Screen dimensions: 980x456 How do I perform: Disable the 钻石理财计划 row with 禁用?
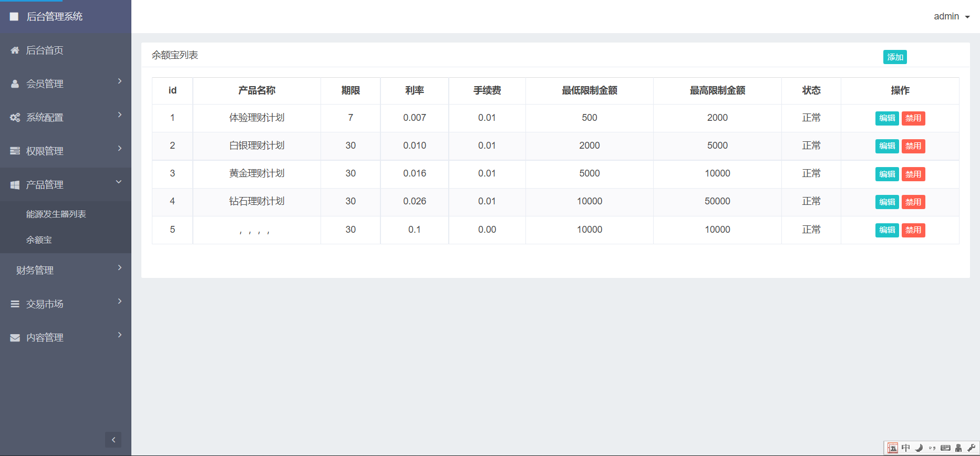[913, 202]
